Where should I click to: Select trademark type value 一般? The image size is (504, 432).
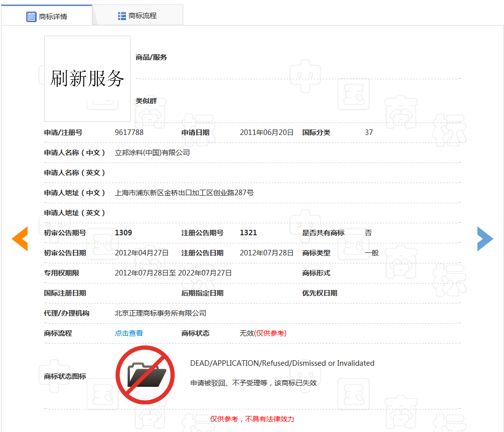[372, 253]
